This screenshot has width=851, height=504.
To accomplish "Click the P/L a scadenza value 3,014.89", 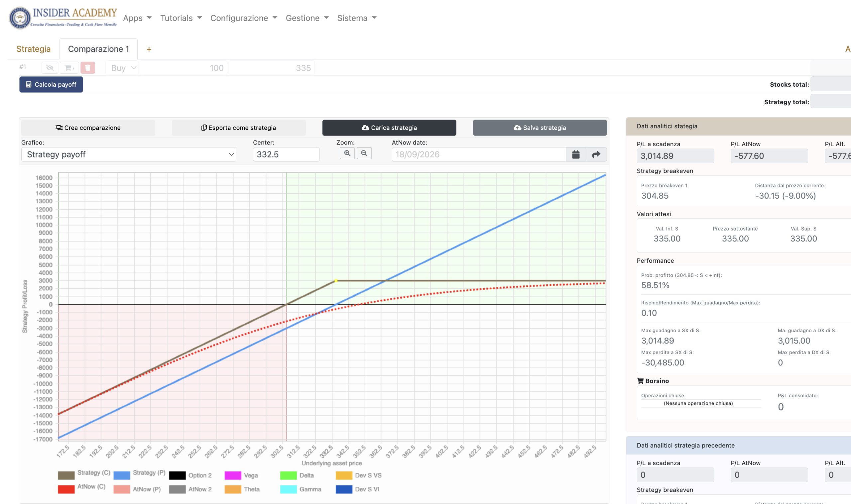I will pyautogui.click(x=675, y=156).
